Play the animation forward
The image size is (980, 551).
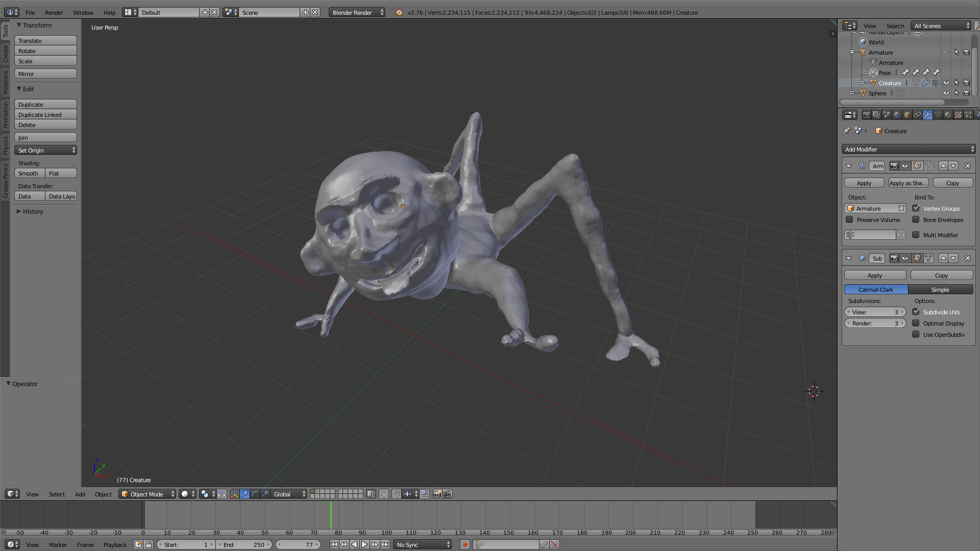point(364,544)
